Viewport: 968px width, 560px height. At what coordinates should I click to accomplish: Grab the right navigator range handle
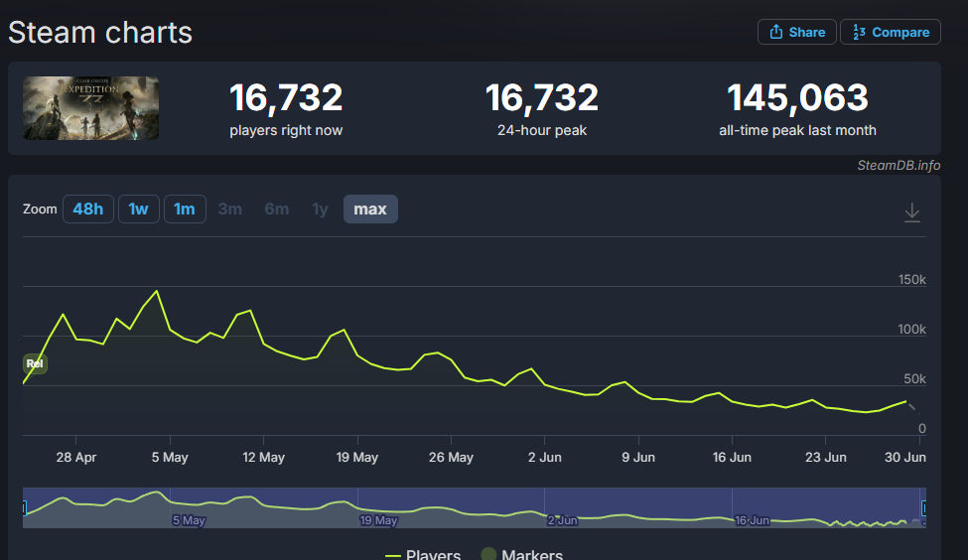point(923,507)
